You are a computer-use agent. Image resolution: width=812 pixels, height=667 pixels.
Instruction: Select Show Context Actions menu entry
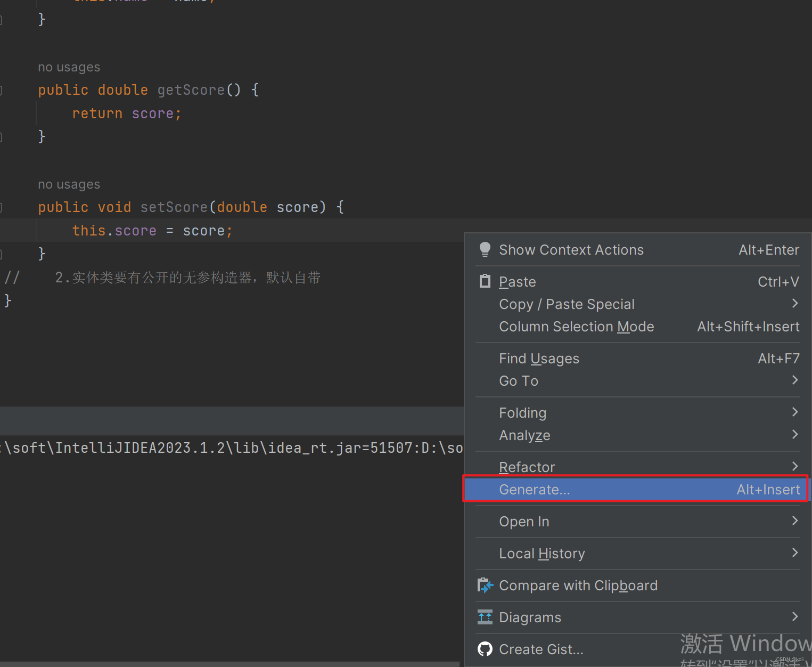(x=638, y=250)
